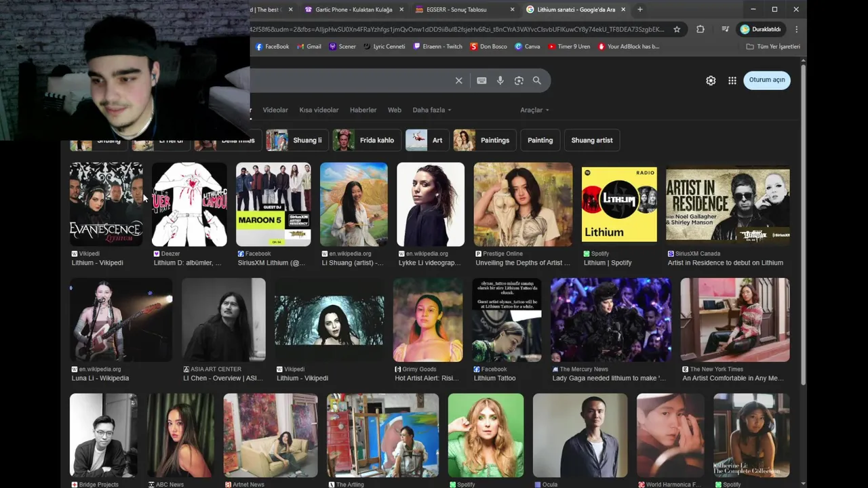Image resolution: width=868 pixels, height=488 pixels.
Task: Open the Lithium Spotify radio image
Action: 619,204
